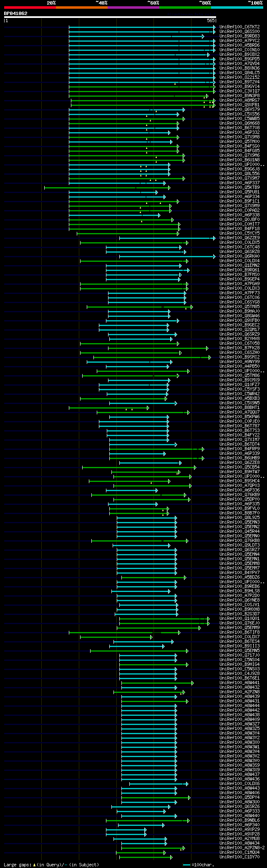Open hit UniRef100_C6TKT2
Viewport: 267px width, 868px height.
click(x=239, y=27)
